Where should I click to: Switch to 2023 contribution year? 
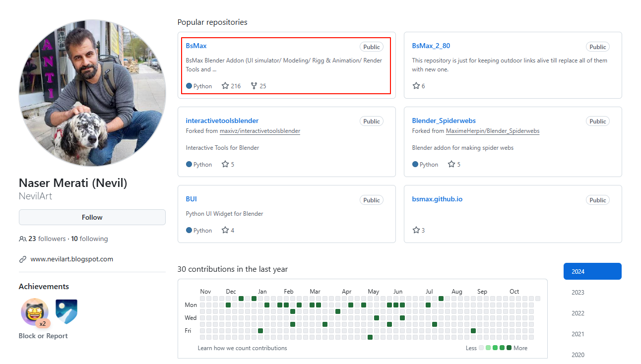pos(578,292)
